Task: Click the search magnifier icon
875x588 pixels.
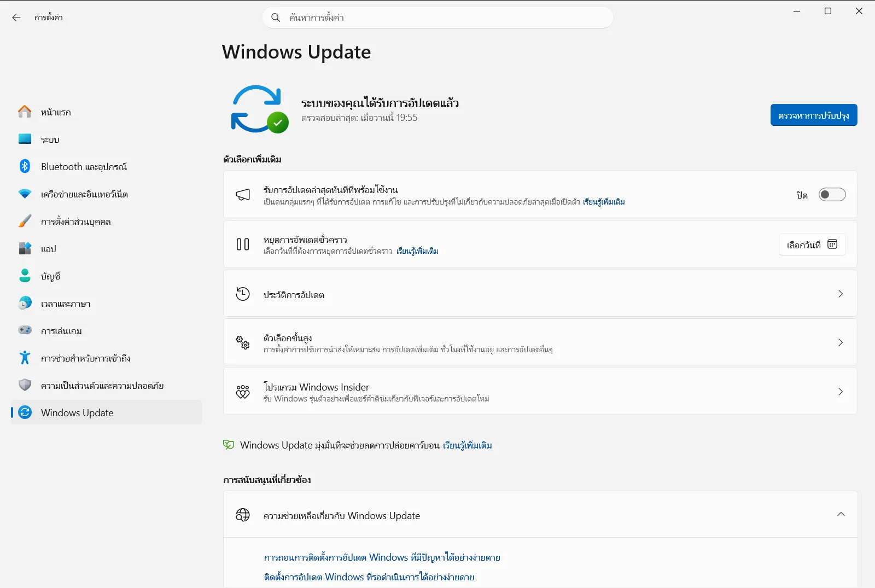Action: pos(276,18)
